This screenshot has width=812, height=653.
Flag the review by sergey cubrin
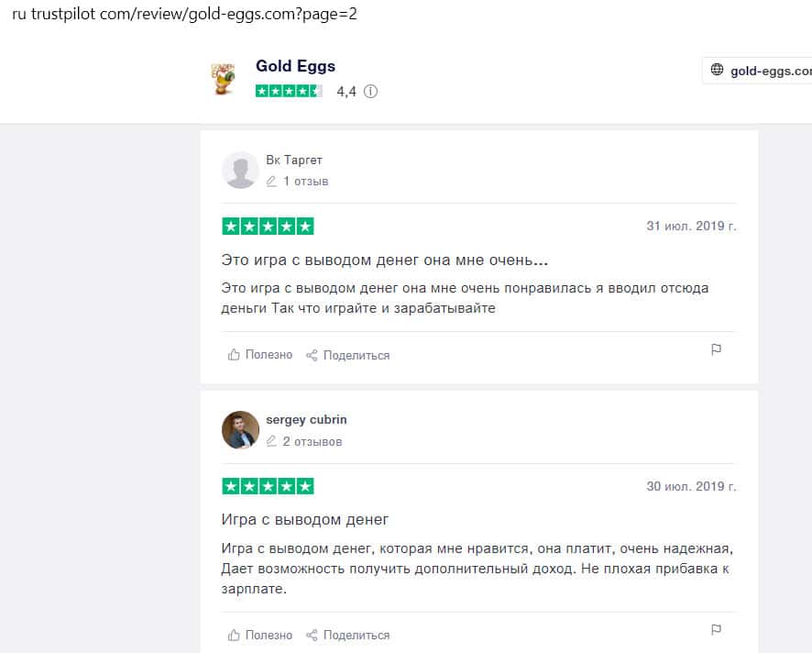pos(717,629)
